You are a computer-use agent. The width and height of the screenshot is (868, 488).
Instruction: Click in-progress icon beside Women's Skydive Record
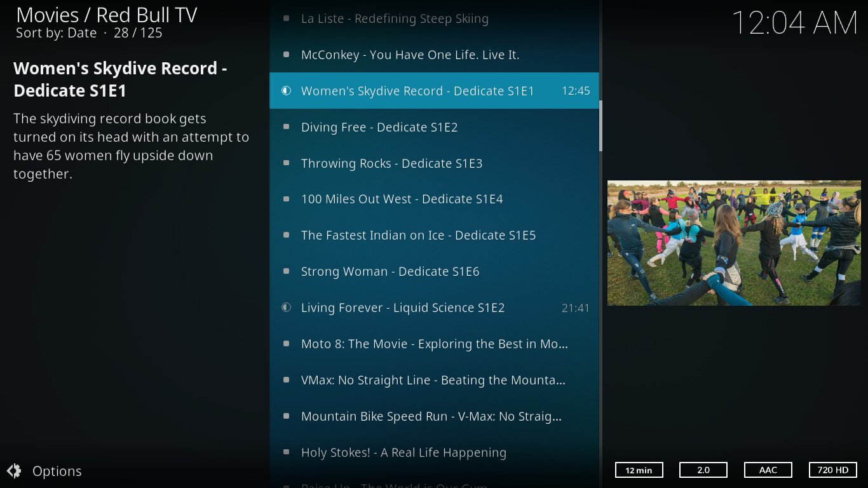click(x=287, y=91)
